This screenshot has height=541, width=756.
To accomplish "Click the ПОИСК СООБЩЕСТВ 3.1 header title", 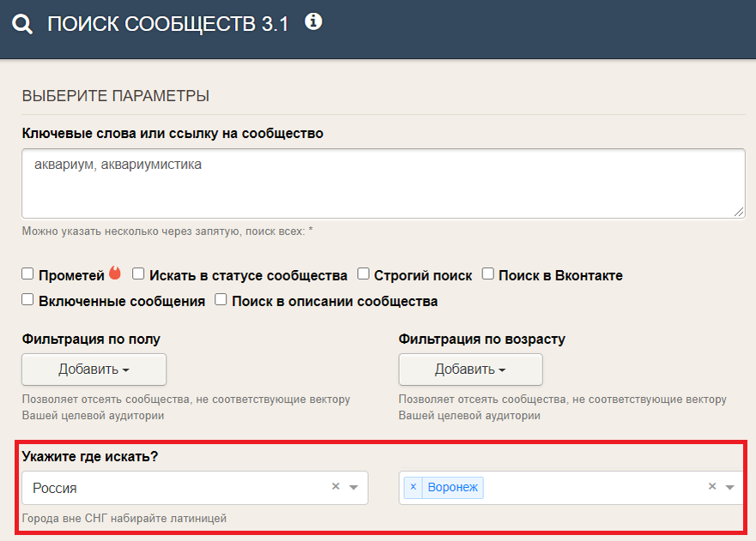I will [167, 23].
